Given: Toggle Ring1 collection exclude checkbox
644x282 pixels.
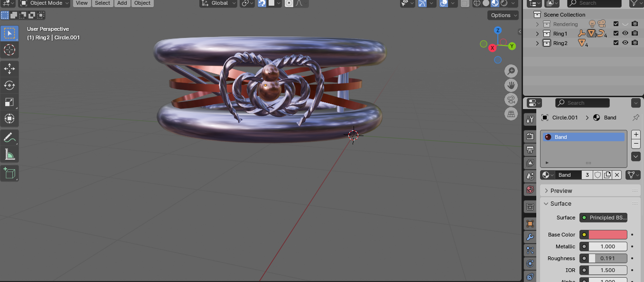Looking at the screenshot, I should pyautogui.click(x=616, y=34).
